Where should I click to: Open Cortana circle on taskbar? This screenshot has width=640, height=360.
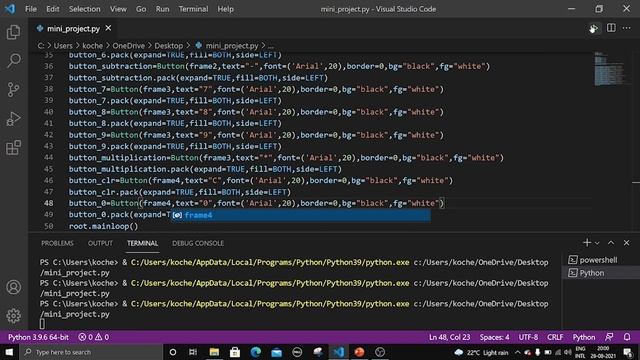pyautogui.click(x=173, y=352)
